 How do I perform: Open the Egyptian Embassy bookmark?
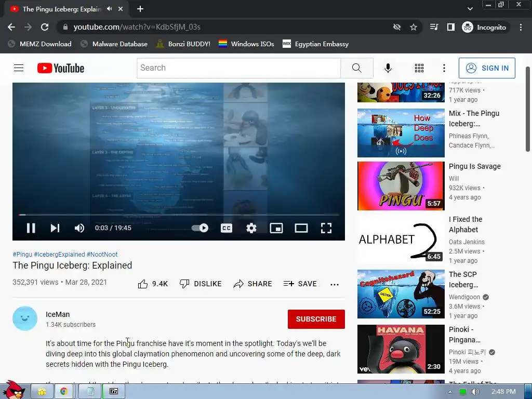[315, 44]
